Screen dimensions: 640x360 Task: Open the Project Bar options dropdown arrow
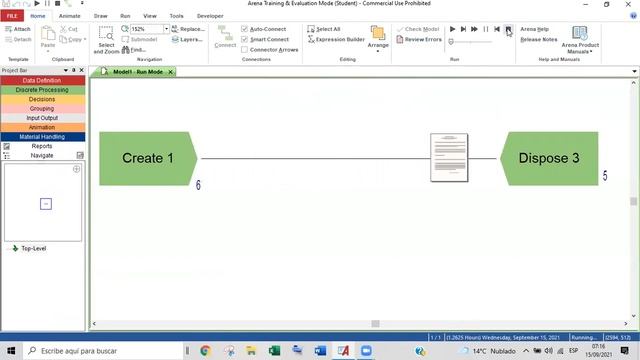pyautogui.click(x=66, y=70)
